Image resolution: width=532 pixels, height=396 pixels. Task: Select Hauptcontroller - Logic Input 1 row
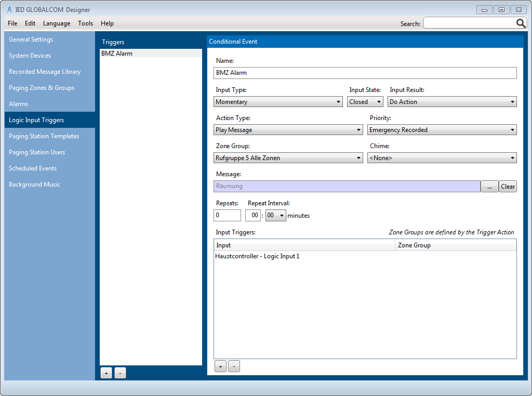click(x=258, y=256)
